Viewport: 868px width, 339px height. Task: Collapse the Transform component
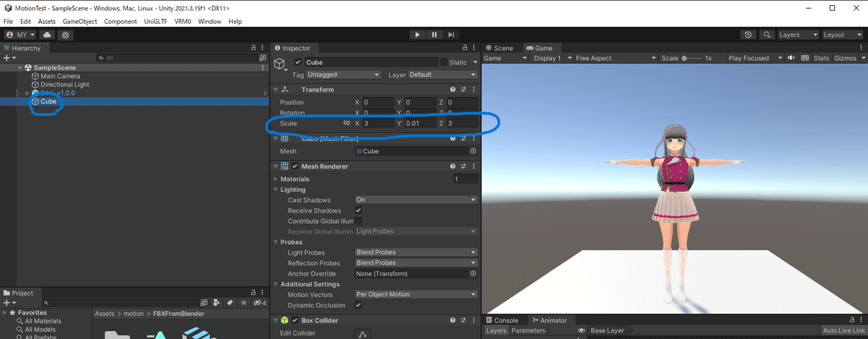tap(276, 90)
